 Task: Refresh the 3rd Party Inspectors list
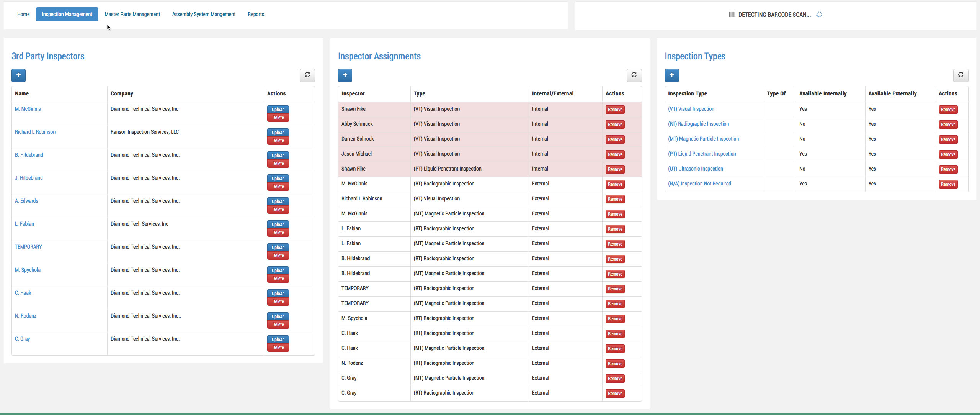tap(307, 75)
